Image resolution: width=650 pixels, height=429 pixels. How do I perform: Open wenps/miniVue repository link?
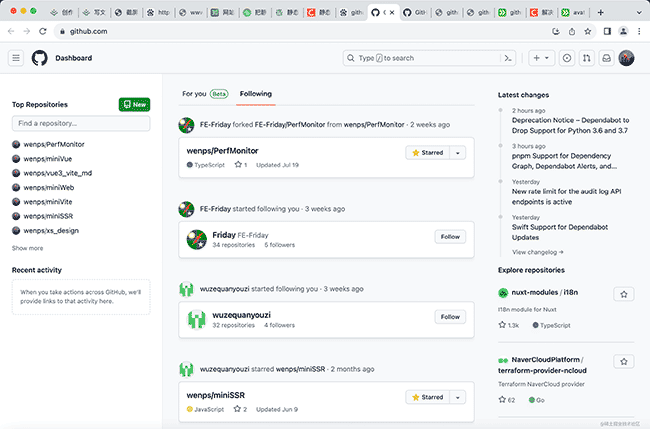point(48,159)
